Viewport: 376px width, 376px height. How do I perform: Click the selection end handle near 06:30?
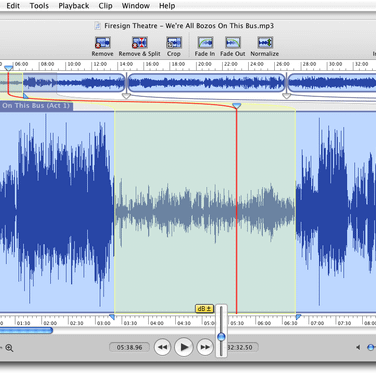point(298,317)
